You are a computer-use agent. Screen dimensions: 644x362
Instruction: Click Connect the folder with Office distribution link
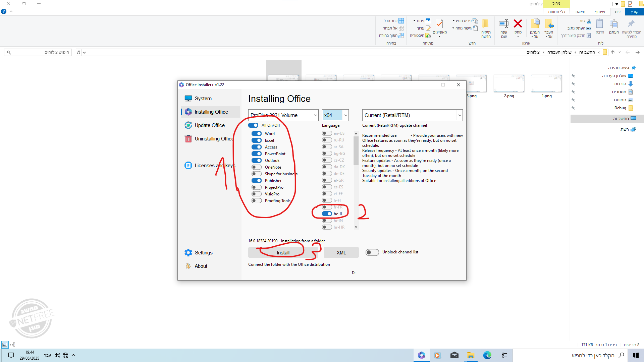click(289, 264)
